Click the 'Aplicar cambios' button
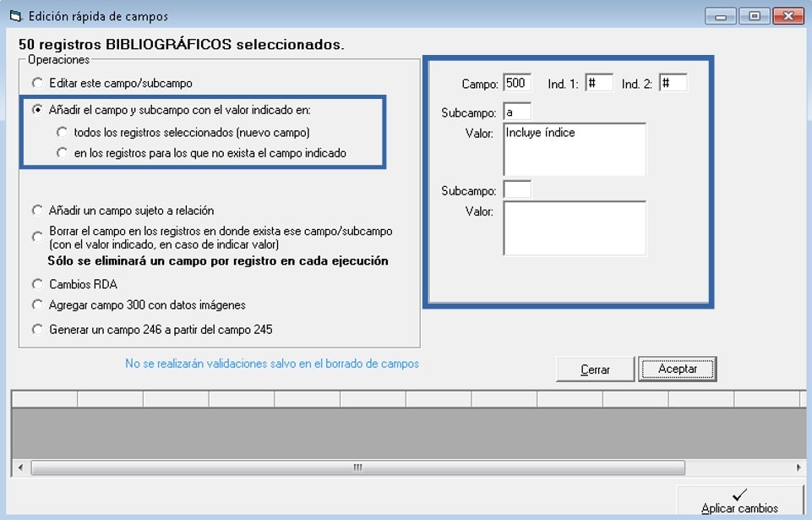Image resolution: width=812 pixels, height=520 pixels. 739,501
